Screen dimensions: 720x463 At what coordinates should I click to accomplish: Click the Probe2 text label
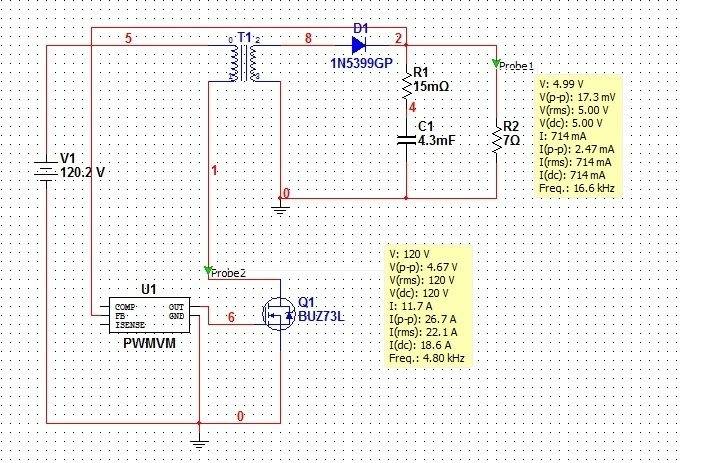pyautogui.click(x=229, y=273)
